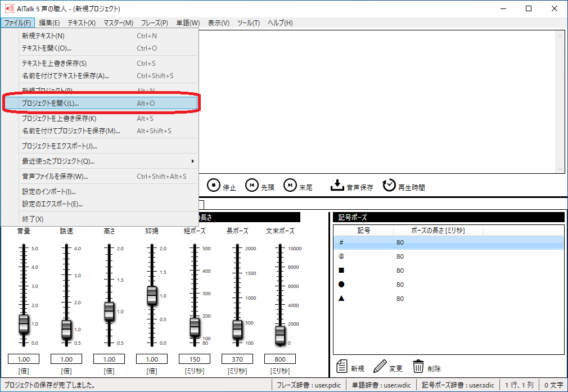568x392 pixels.
Task: Click the 新規 document icon under 記号ポーズ
Action: pyautogui.click(x=342, y=366)
